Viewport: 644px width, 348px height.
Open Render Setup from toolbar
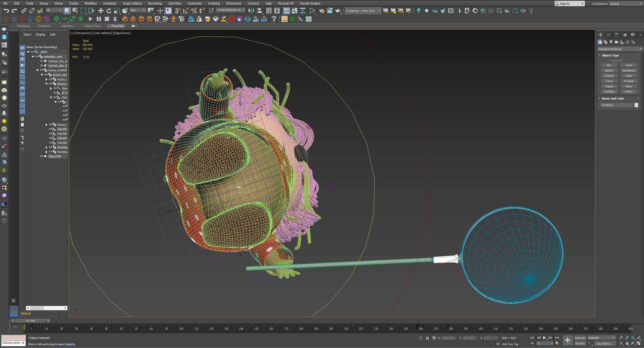[322, 11]
